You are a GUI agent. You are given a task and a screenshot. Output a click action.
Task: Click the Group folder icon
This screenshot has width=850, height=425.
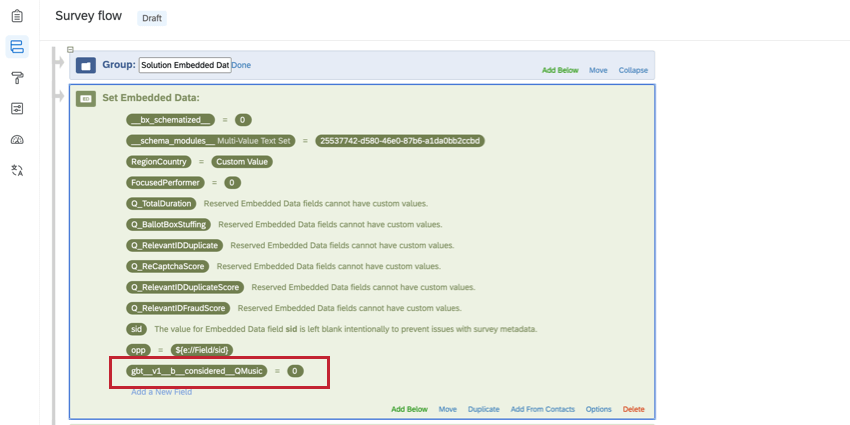point(86,65)
